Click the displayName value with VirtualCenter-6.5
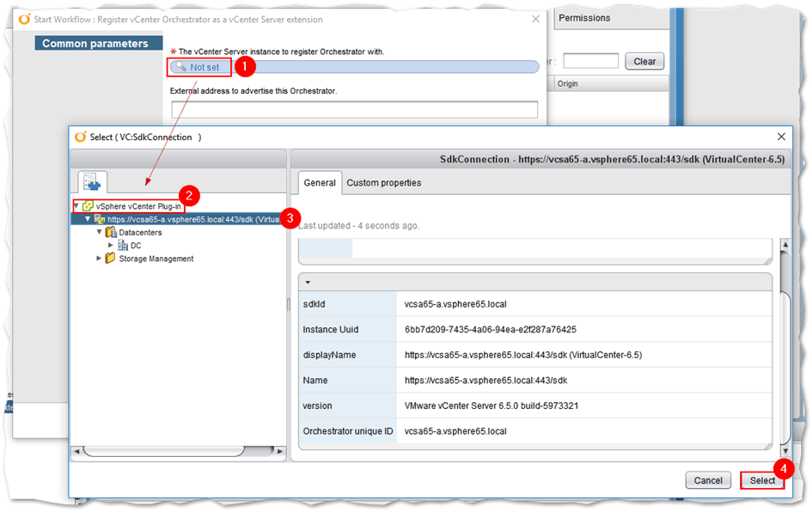 523,355
